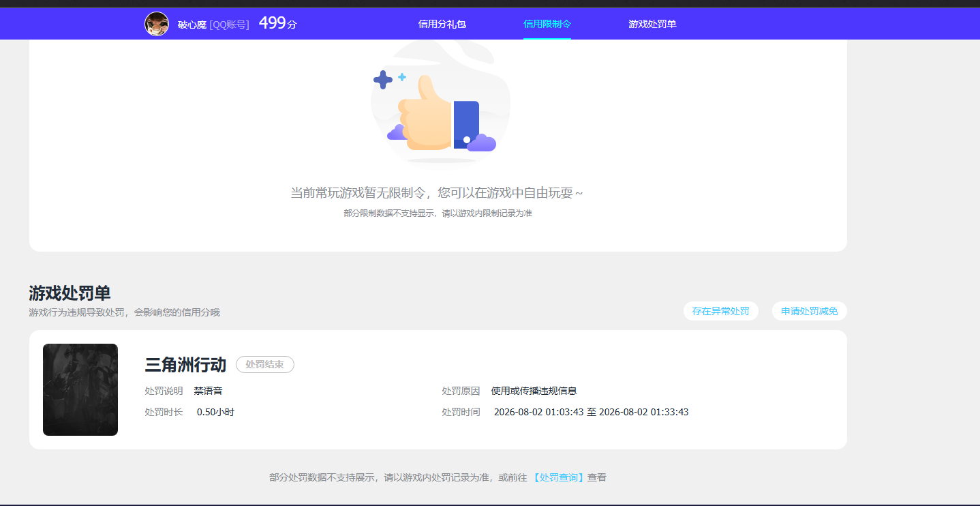
Task: Click the 游戏处罚单 section heading
Action: [x=70, y=293]
